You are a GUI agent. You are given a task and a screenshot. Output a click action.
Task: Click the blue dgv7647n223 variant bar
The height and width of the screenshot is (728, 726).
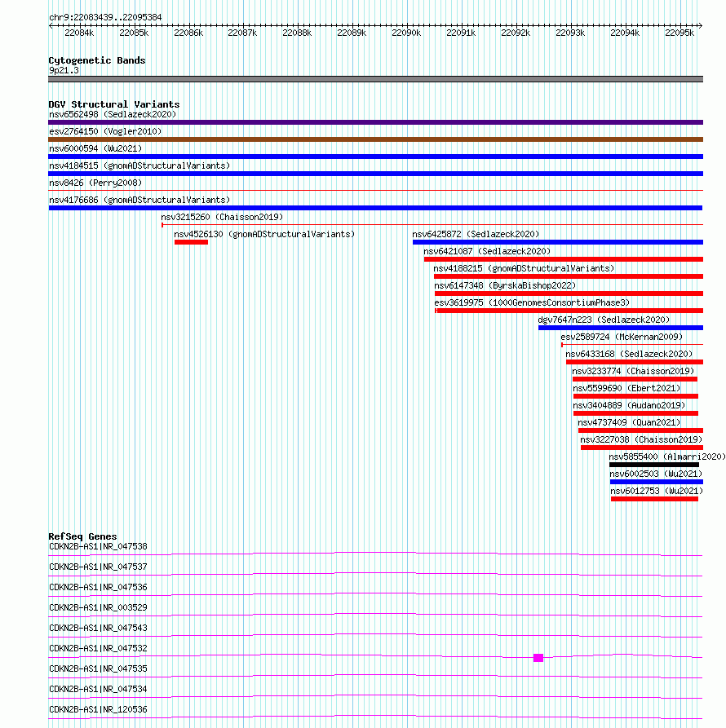click(621, 328)
